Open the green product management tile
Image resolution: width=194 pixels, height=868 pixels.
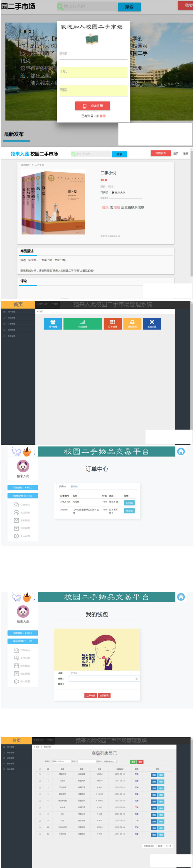pyautogui.click(x=83, y=324)
